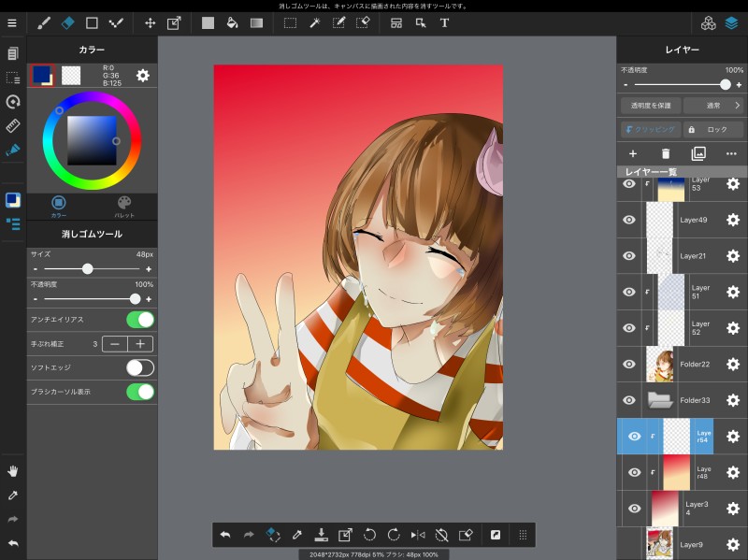Delete layer using the trash icon
This screenshot has height=560, width=748.
click(x=666, y=153)
